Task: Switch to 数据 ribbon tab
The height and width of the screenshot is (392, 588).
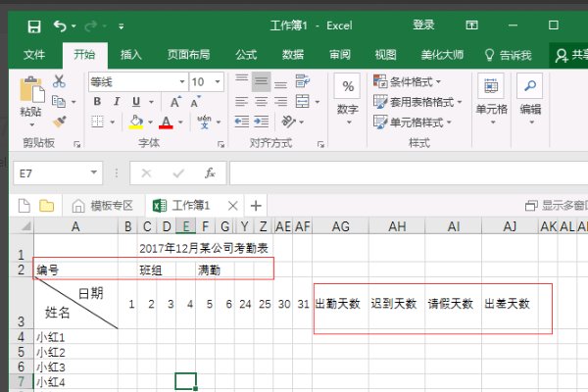Action: pos(293,55)
